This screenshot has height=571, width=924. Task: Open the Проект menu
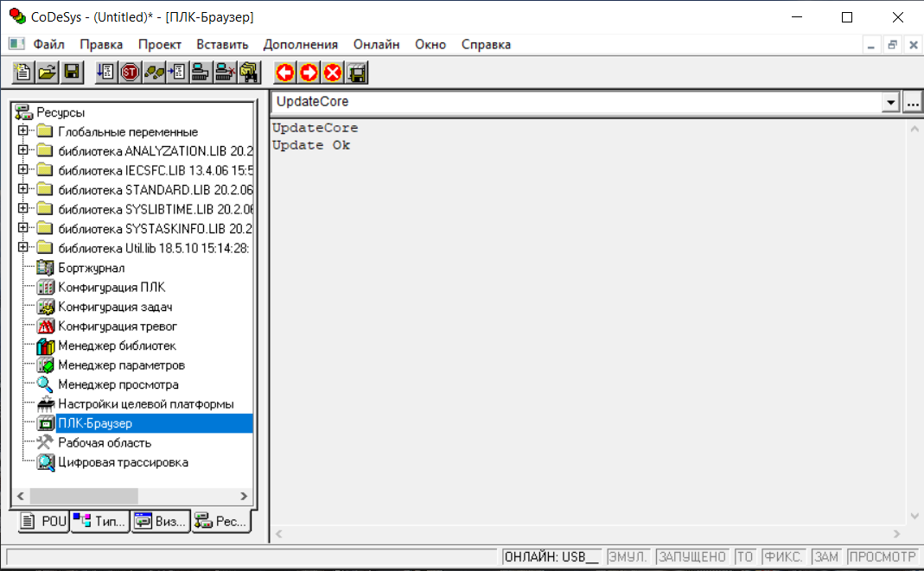159,44
